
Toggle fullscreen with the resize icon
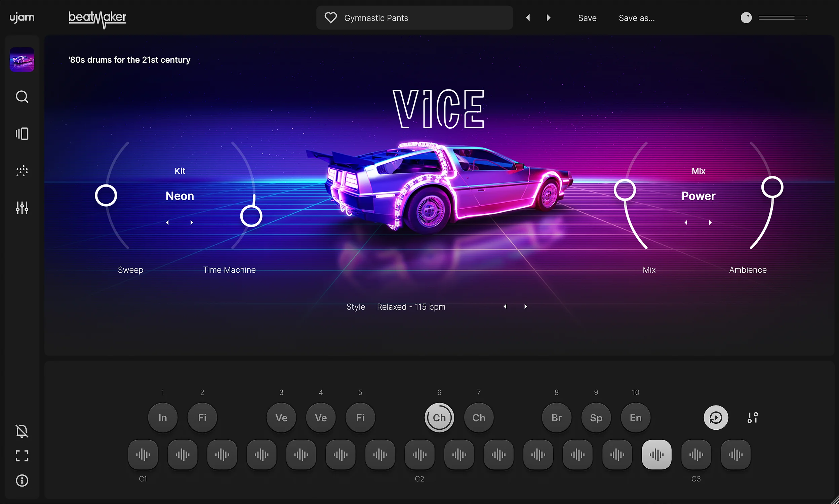click(22, 456)
